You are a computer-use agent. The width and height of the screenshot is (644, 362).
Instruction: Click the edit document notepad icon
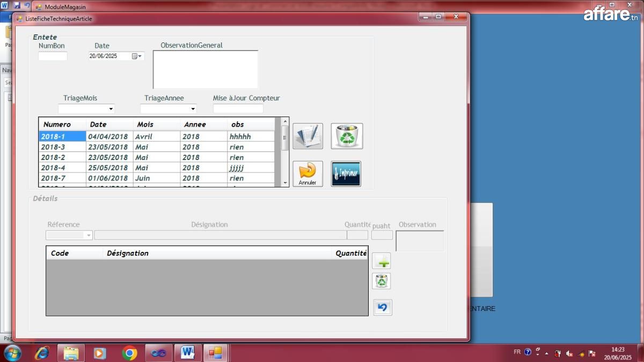point(308,136)
